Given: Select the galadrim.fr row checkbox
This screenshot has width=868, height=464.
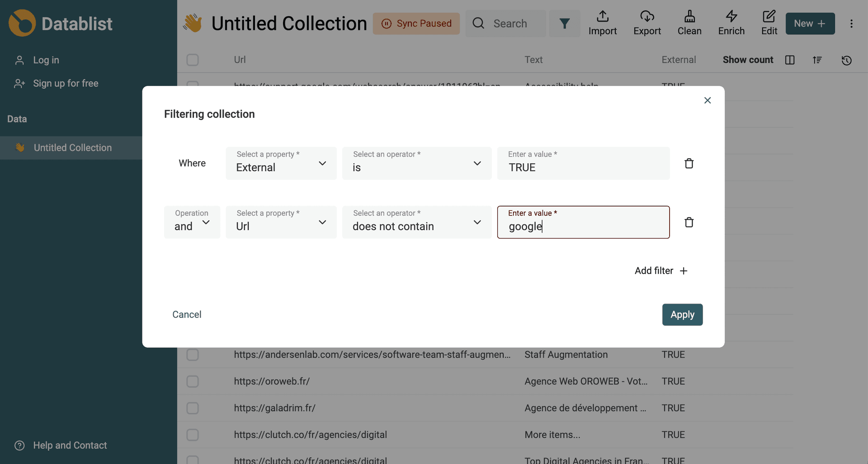Looking at the screenshot, I should click(x=193, y=408).
